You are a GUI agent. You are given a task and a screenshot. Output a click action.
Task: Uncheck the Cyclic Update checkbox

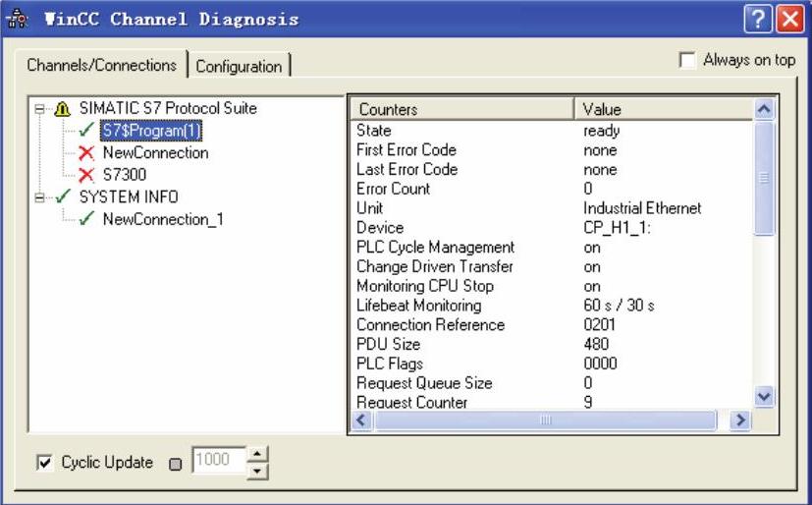44,462
